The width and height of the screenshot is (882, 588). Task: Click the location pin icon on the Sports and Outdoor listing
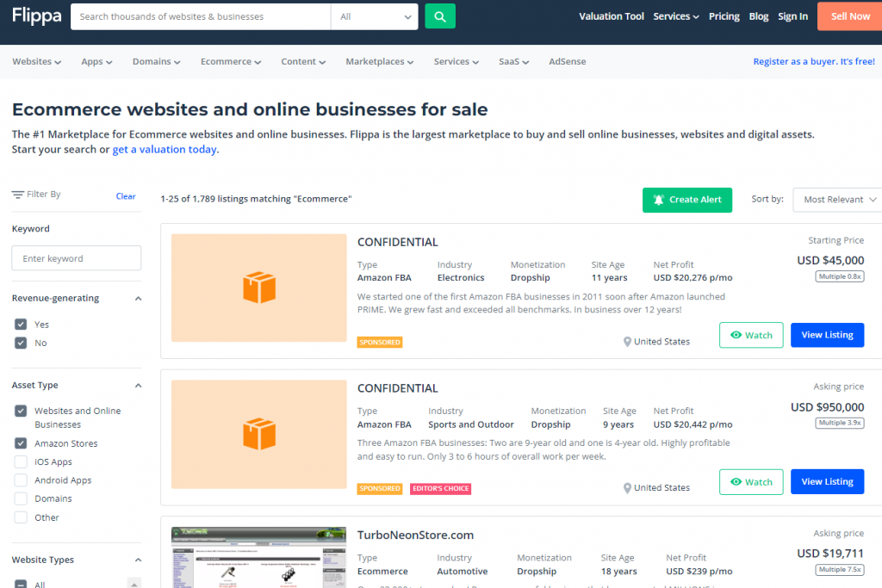[627, 488]
